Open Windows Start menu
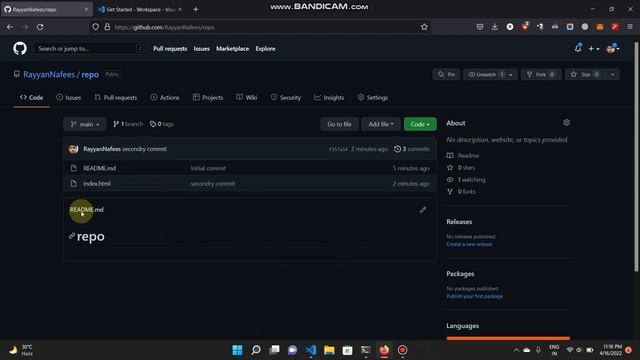 [x=237, y=350]
